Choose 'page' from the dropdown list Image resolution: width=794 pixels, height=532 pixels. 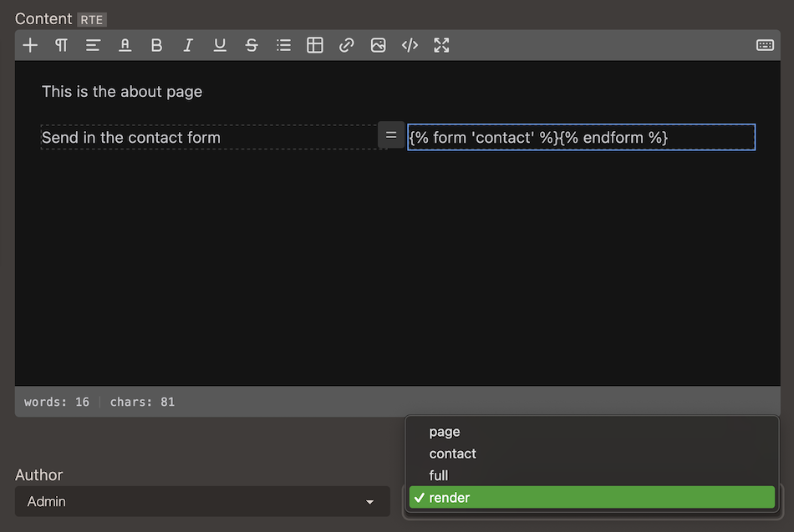pos(445,432)
